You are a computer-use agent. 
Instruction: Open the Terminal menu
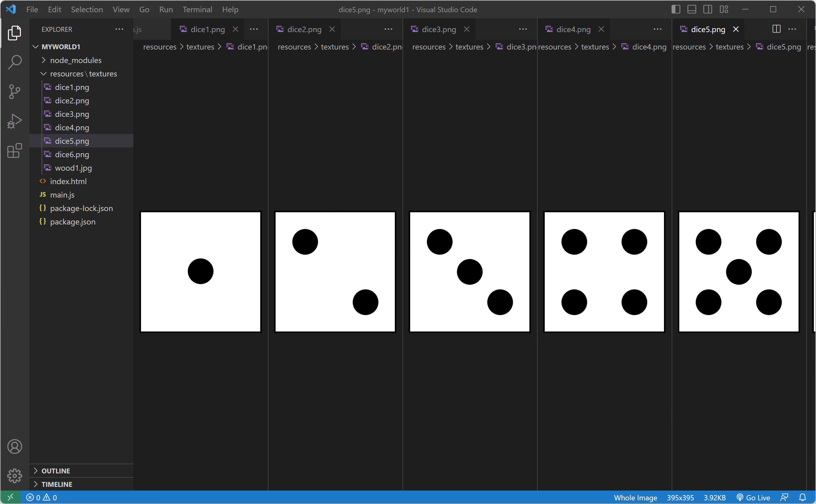click(x=197, y=9)
